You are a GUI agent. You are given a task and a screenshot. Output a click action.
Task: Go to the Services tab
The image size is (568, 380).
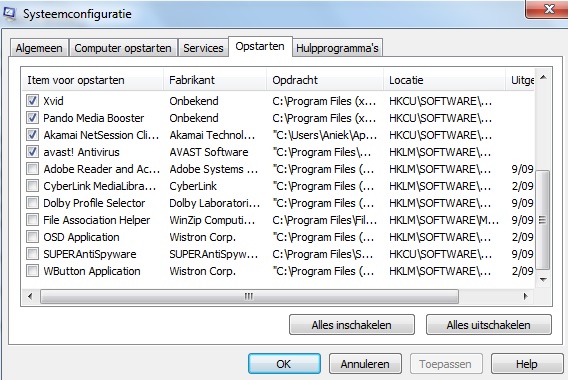(x=203, y=48)
